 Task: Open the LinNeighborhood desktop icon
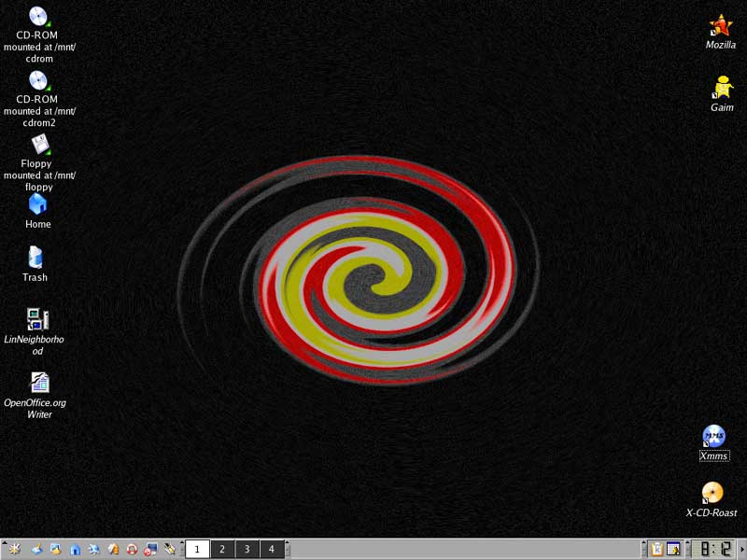pyautogui.click(x=37, y=319)
